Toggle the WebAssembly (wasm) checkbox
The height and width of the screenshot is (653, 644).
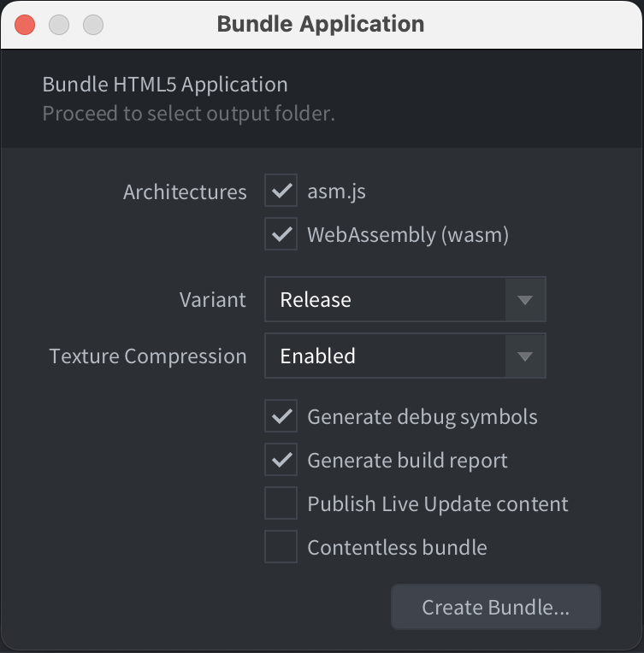point(281,234)
